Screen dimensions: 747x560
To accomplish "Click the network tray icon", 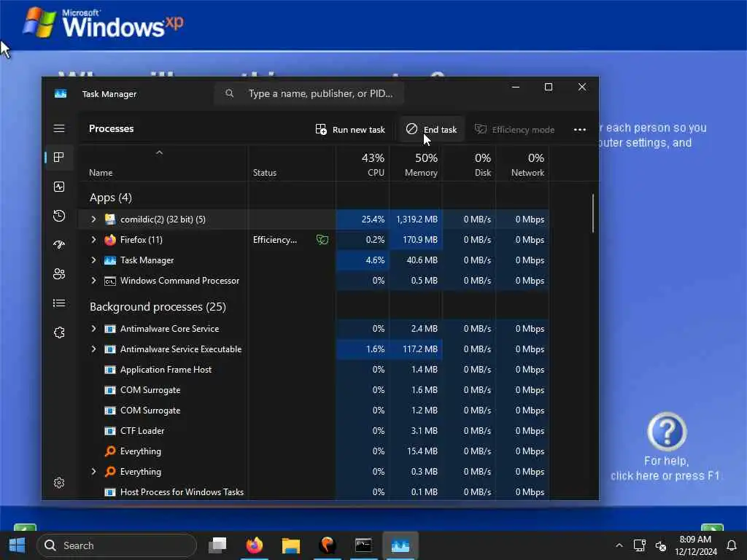I will [639, 545].
